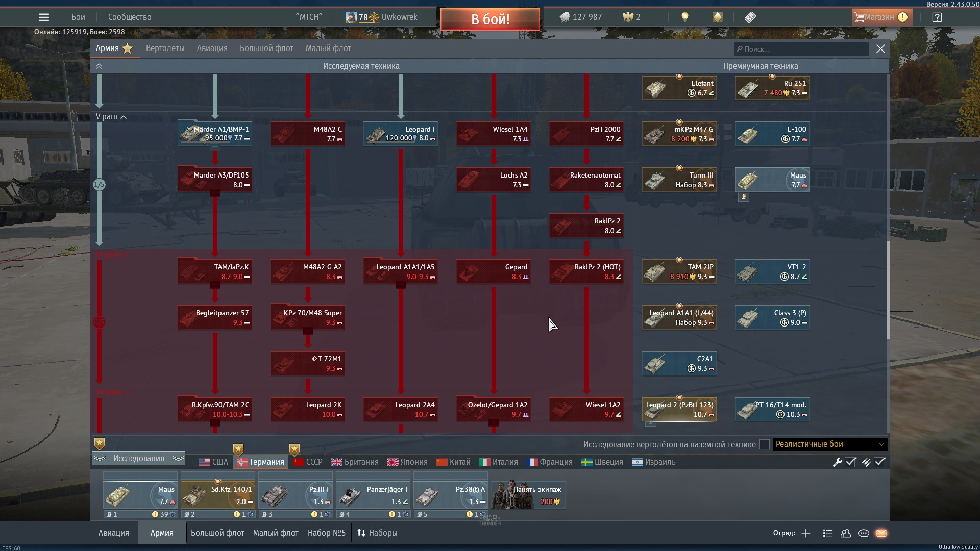980x551 pixels.
Task: Click the wrench auto-repair icon
Action: pos(837,462)
